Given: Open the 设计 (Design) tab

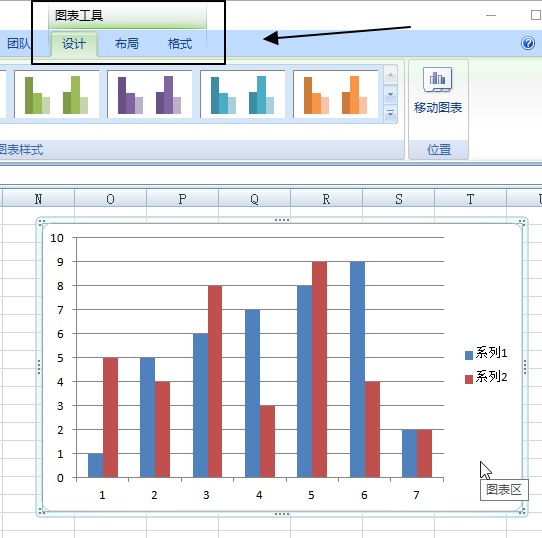Looking at the screenshot, I should (74, 44).
